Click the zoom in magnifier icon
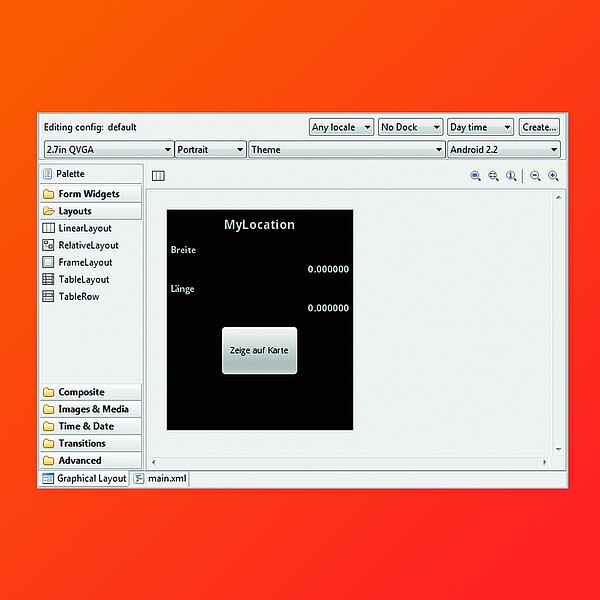 (x=553, y=176)
